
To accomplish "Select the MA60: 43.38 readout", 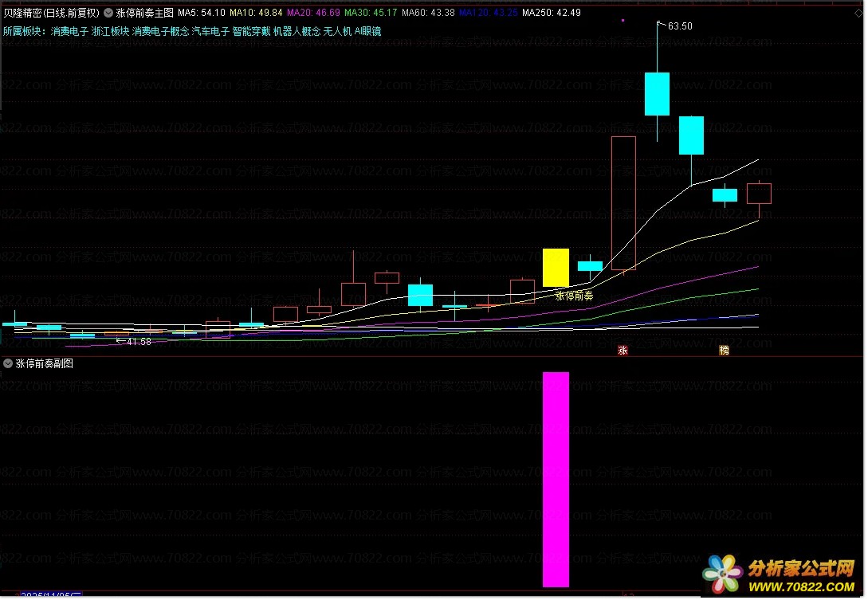I will tap(429, 13).
